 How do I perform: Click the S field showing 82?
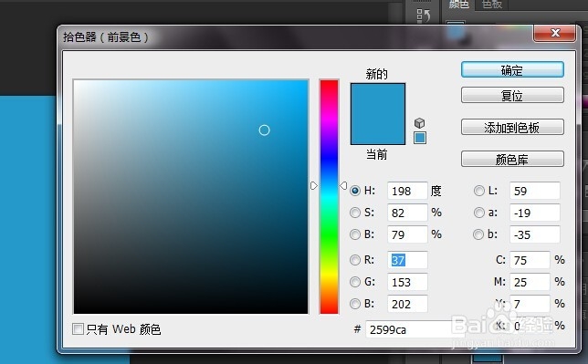point(407,213)
